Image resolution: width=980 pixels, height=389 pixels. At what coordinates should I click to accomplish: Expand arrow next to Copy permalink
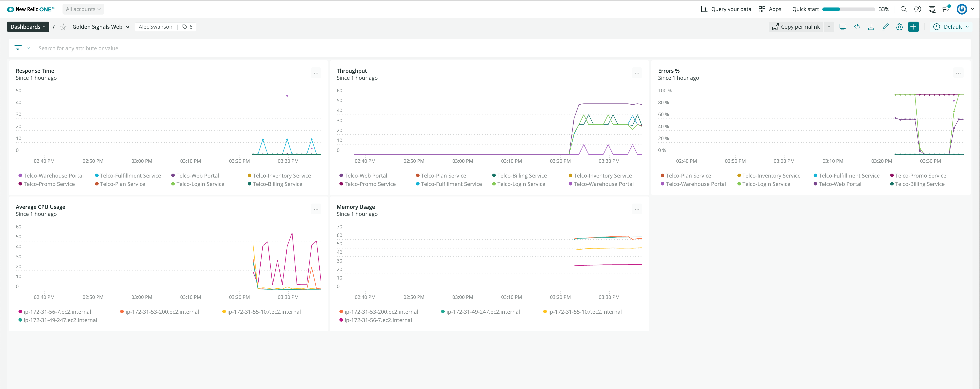pyautogui.click(x=829, y=27)
